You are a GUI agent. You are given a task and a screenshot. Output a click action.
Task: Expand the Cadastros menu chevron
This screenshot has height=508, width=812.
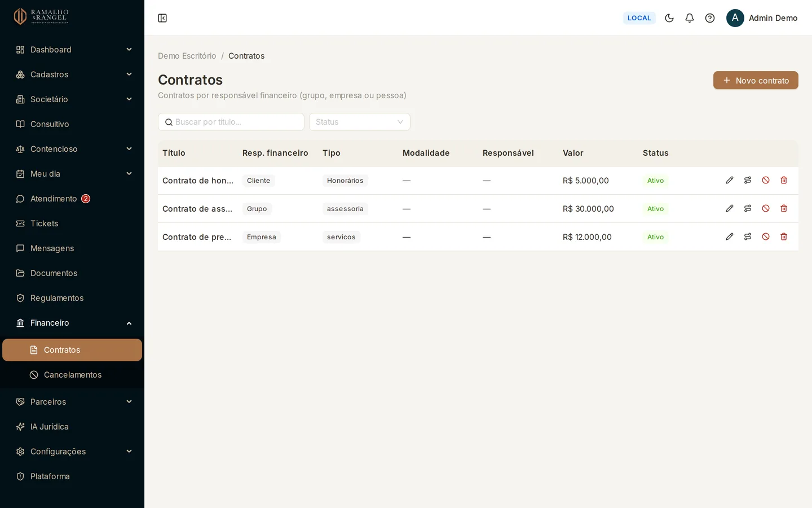(x=129, y=75)
